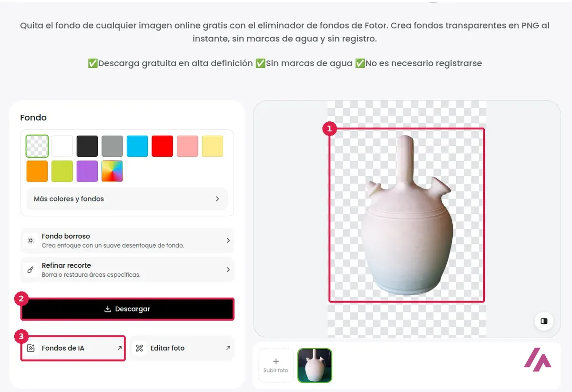Choose the lime green background swatch
Image resolution: width=572 pixels, height=392 pixels.
point(62,171)
